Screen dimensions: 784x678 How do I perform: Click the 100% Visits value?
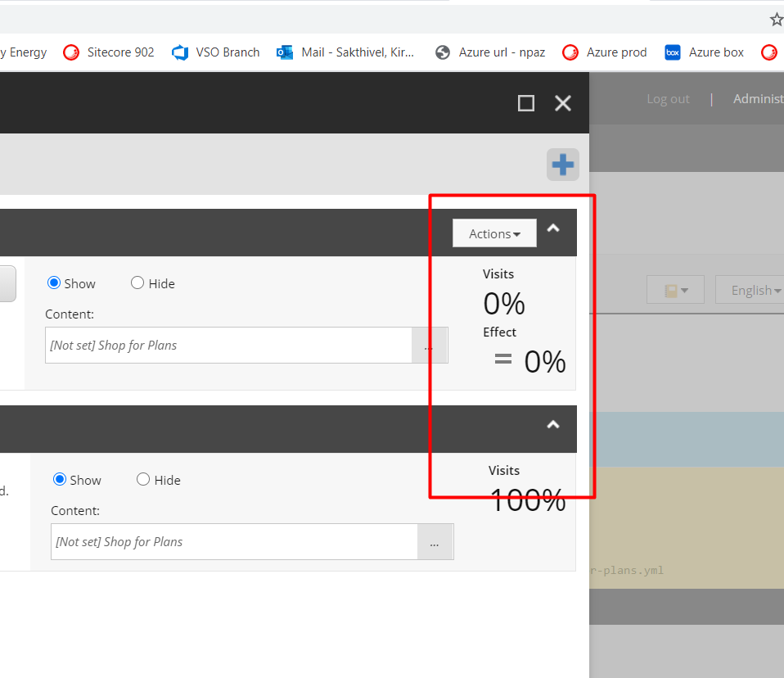[528, 499]
